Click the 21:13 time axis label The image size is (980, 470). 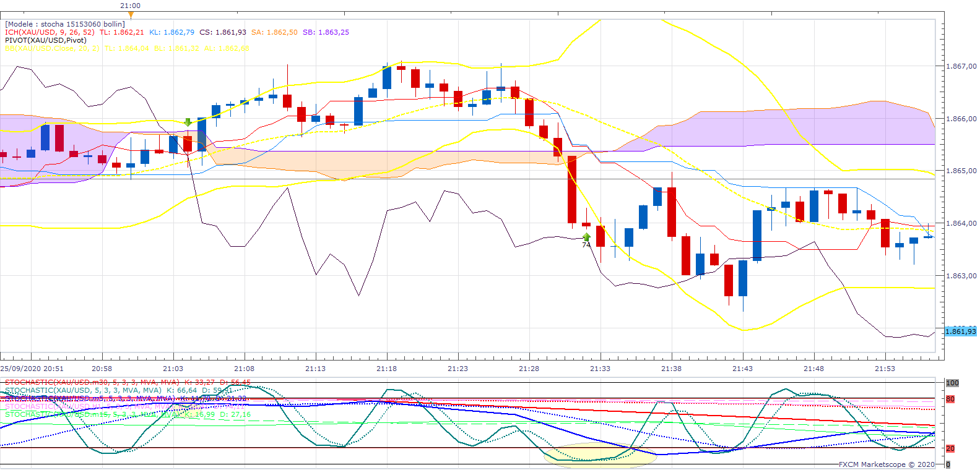[315, 369]
